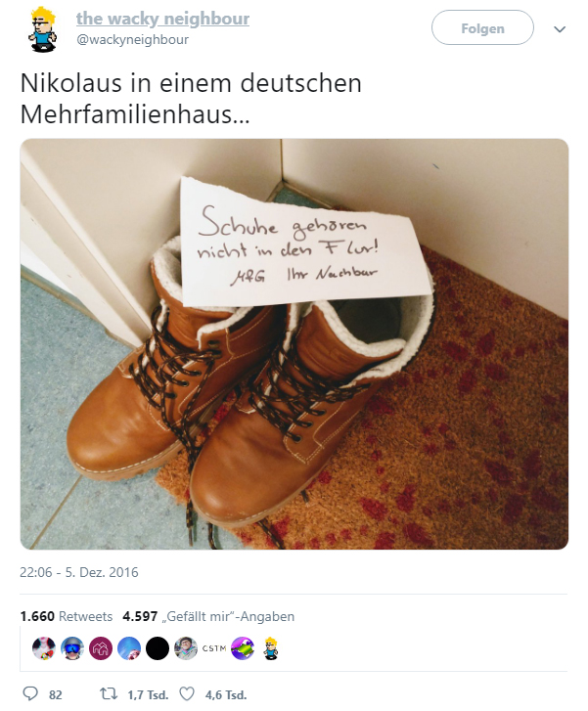Viewport: 588px width, 711px height.
Task: Click the small pixel character avatar
Action: (271, 648)
